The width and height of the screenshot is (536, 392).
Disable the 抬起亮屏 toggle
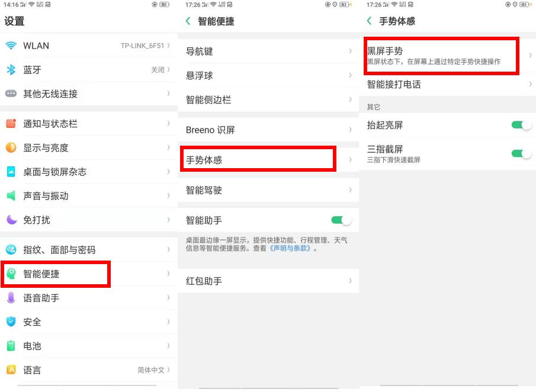click(x=520, y=125)
